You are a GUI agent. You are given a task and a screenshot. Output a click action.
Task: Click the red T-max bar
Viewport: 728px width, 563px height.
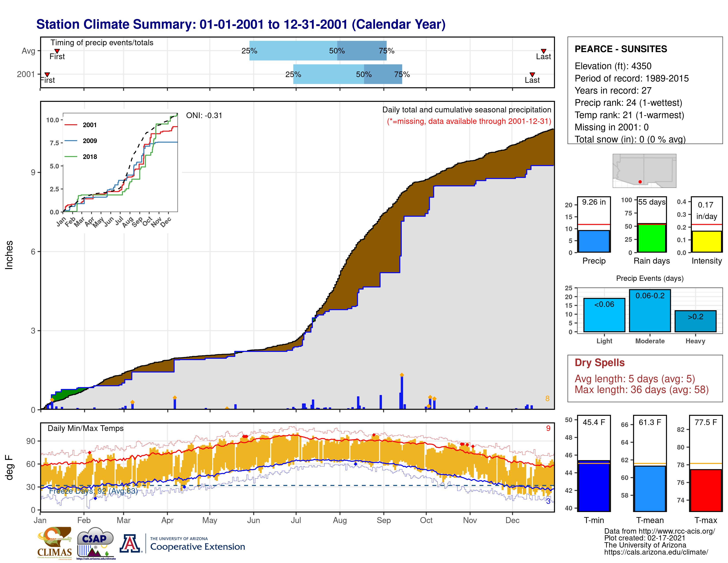point(706,490)
